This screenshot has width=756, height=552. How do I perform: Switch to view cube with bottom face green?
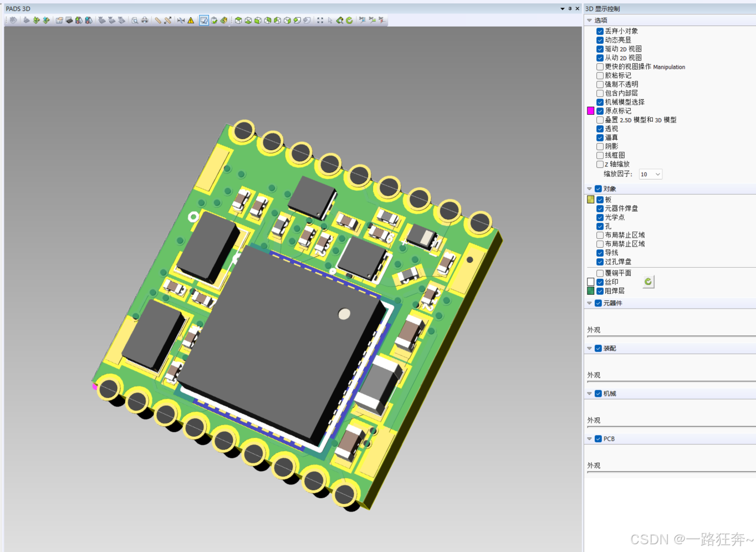click(x=248, y=20)
